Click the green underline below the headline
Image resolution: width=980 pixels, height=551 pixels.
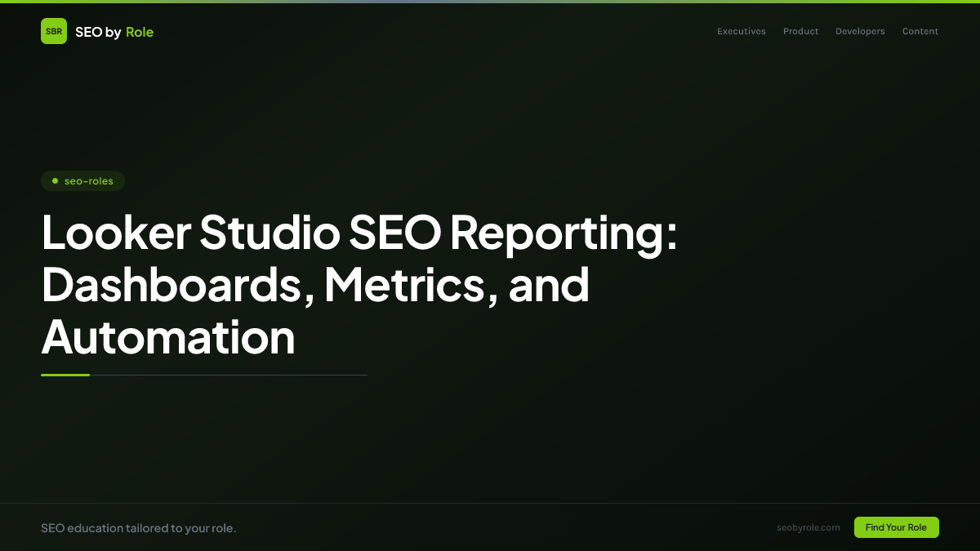tap(65, 375)
